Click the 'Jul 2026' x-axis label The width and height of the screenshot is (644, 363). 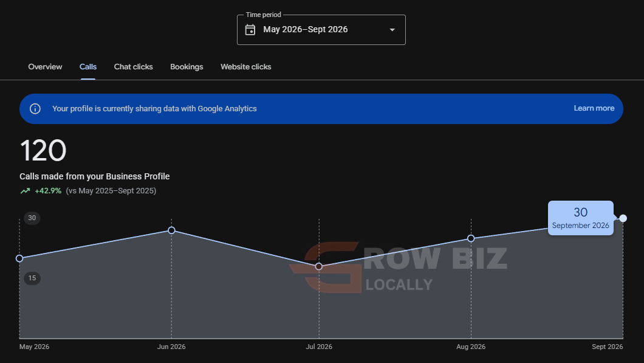[x=319, y=347]
